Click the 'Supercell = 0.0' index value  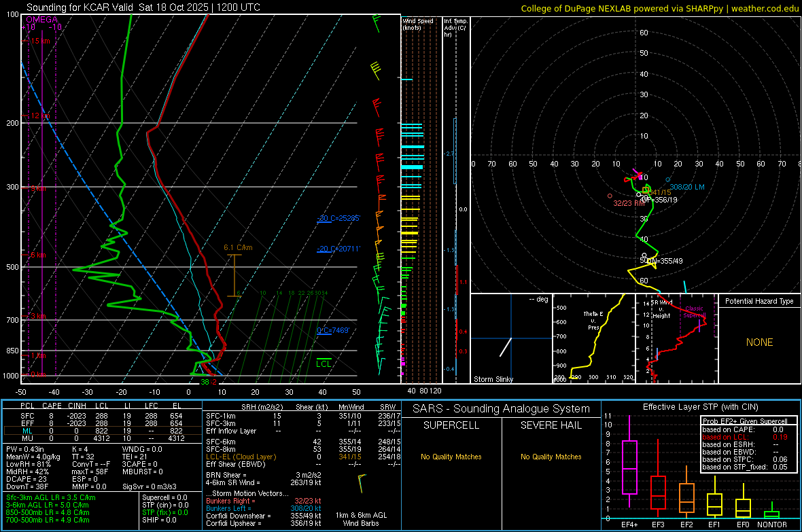164,497
